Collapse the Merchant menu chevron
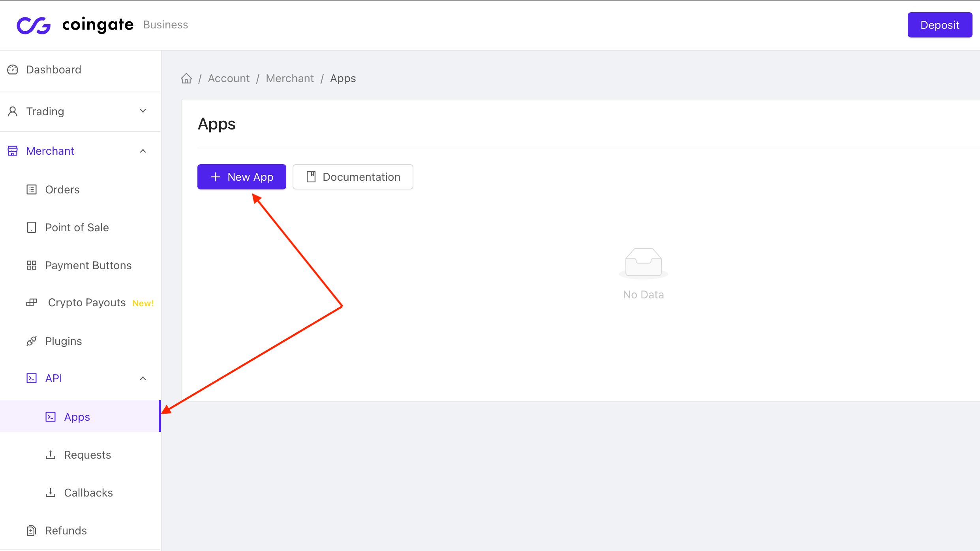 [x=143, y=151]
